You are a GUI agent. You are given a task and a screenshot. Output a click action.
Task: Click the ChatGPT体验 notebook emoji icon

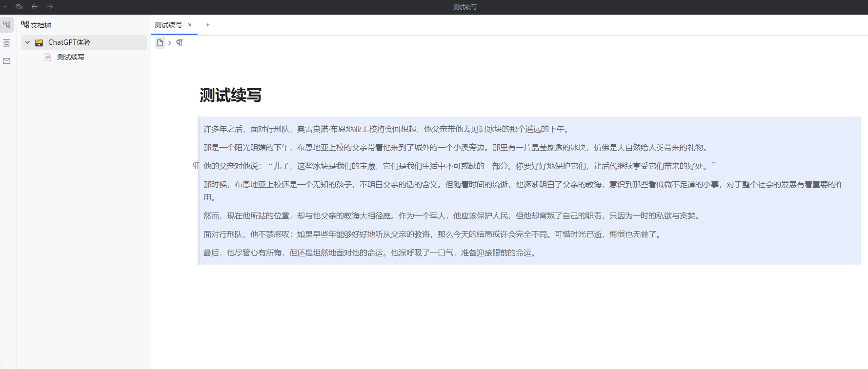[39, 42]
